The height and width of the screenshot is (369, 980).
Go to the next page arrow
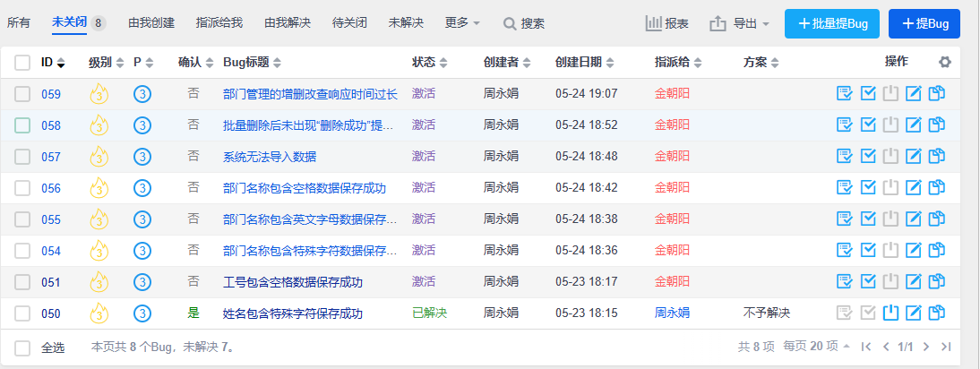tap(926, 347)
